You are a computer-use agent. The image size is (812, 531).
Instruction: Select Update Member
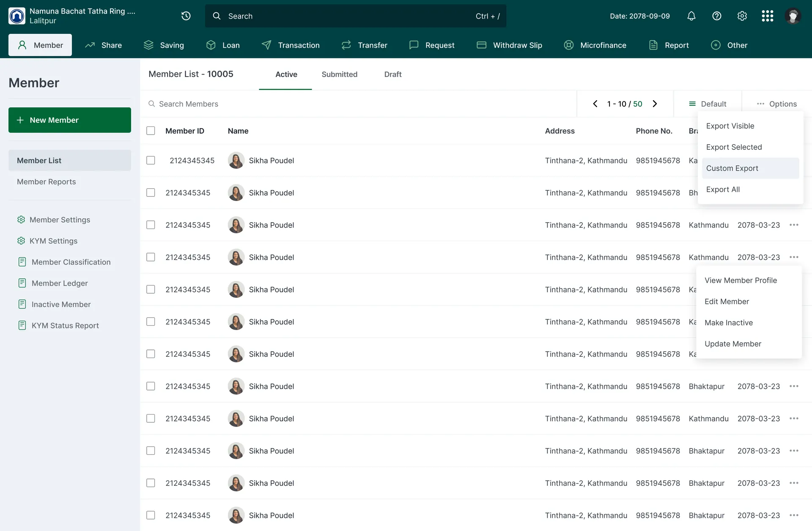(x=749, y=344)
